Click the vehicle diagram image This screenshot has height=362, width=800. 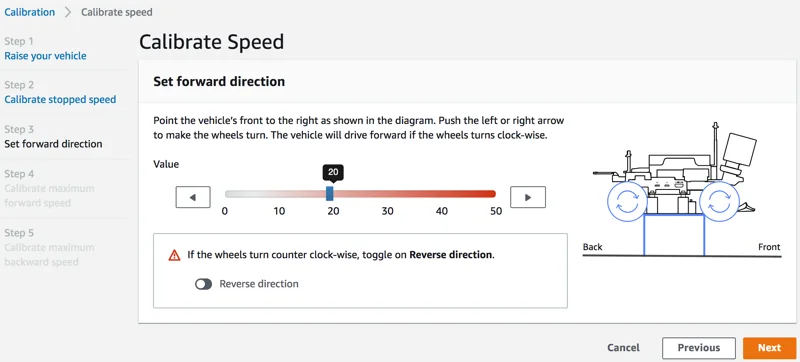click(x=681, y=189)
